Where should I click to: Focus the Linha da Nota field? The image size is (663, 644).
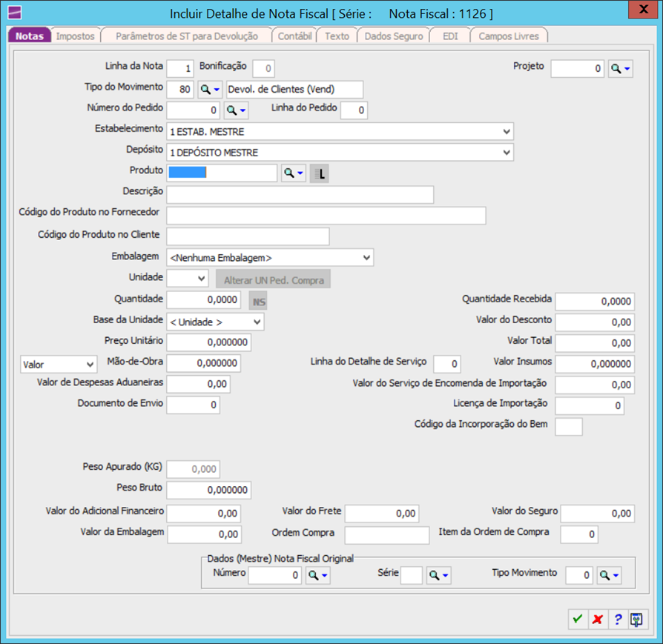180,68
